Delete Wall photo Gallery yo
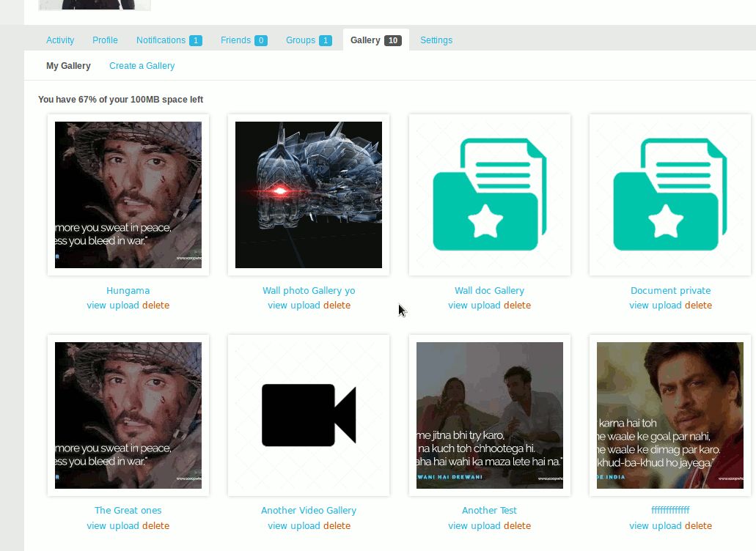The height and width of the screenshot is (551, 756). point(337,305)
